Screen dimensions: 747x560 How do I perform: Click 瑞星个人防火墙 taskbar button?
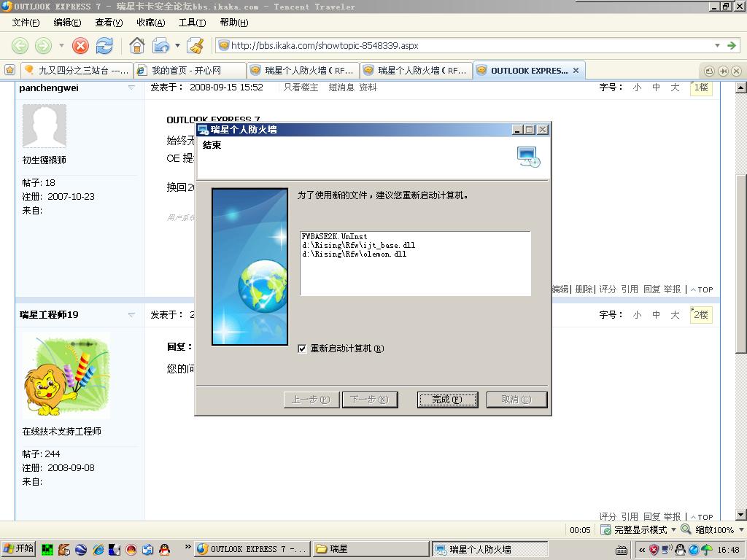(489, 549)
